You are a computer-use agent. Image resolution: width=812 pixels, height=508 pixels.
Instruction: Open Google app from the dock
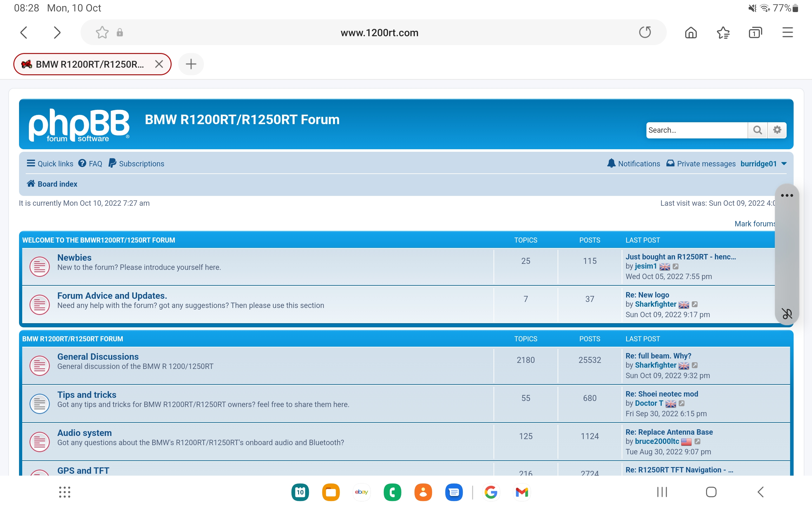[491, 492]
